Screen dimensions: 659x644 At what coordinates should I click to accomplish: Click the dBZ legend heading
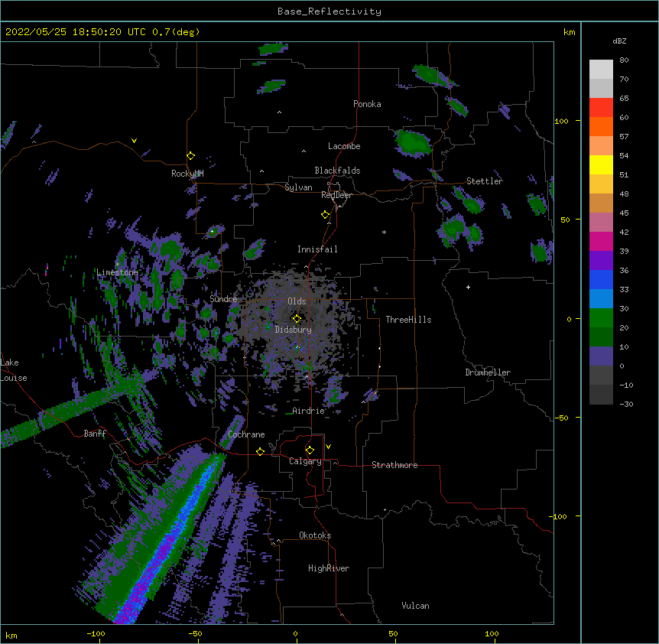tap(619, 41)
